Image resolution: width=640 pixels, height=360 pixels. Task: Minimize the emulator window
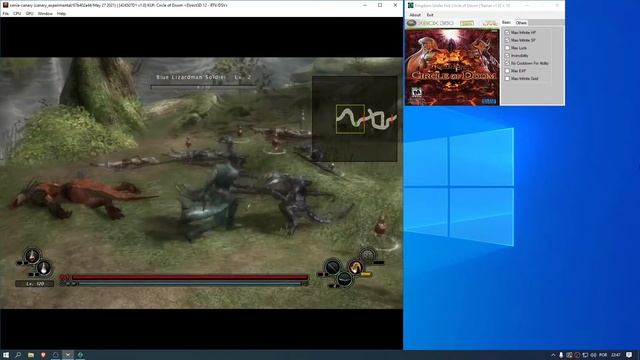coord(365,5)
